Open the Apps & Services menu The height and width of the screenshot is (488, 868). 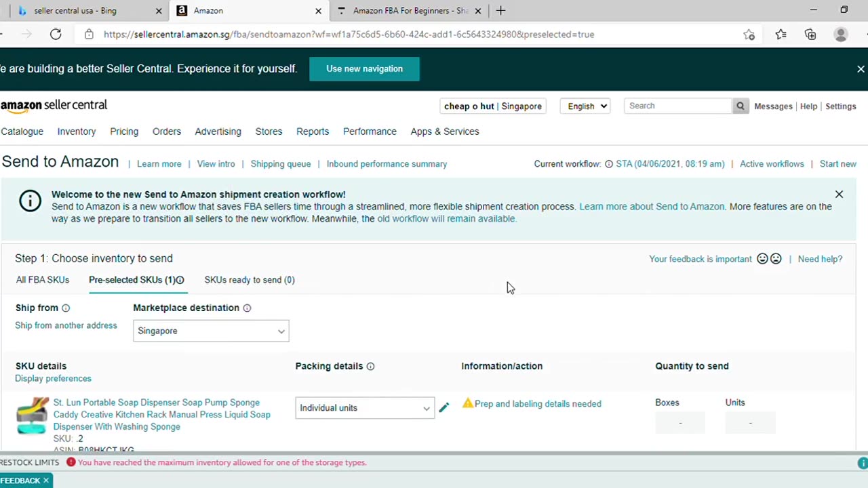[x=445, y=131]
